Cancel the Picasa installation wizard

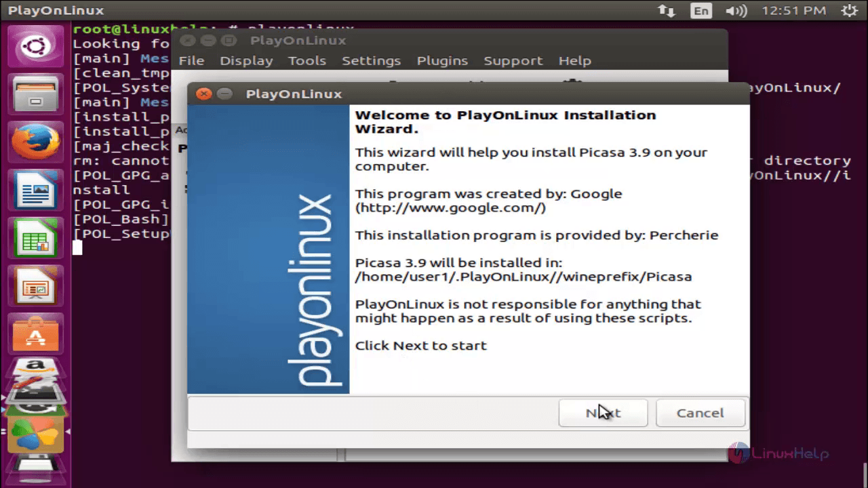pos(701,413)
